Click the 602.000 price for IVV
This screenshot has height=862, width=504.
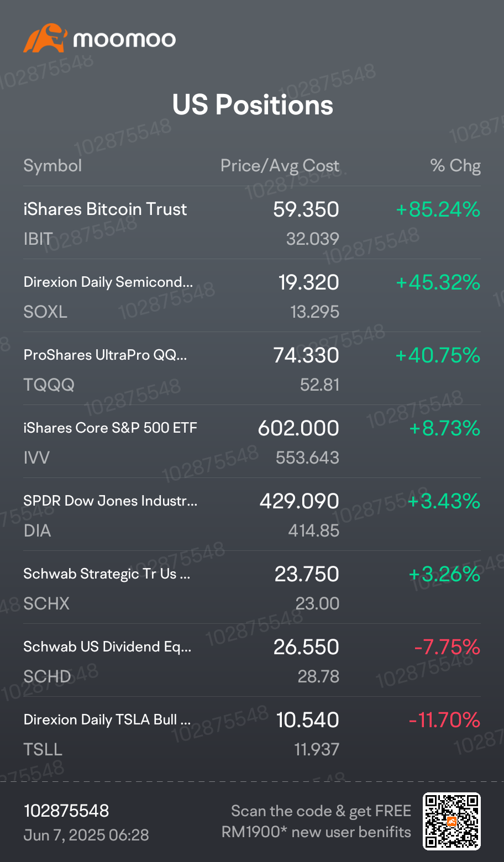298,428
